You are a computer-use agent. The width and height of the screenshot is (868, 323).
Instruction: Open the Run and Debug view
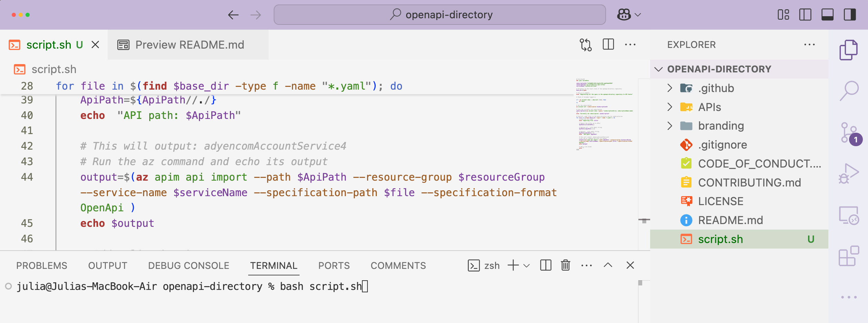coord(848,173)
